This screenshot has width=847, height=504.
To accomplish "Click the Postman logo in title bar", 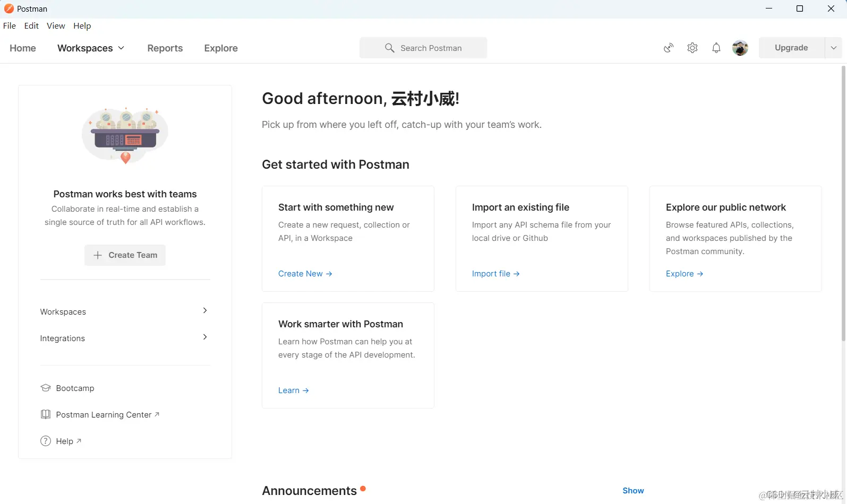I will tap(9, 8).
